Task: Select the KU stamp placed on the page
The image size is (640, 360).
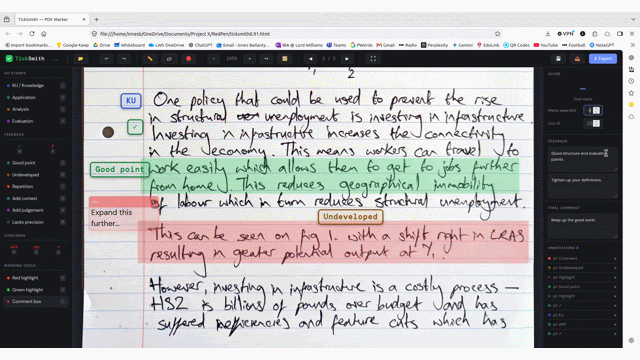Action: [x=131, y=101]
